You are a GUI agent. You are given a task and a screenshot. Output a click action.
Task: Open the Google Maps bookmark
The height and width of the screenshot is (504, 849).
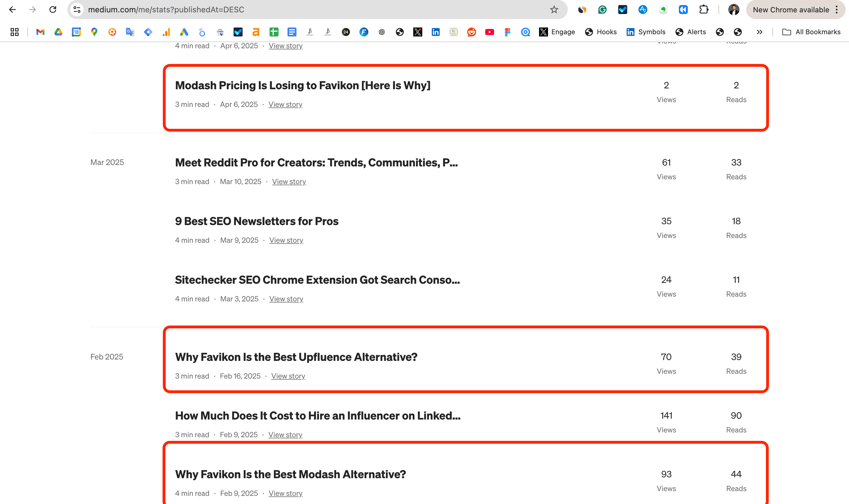[94, 32]
